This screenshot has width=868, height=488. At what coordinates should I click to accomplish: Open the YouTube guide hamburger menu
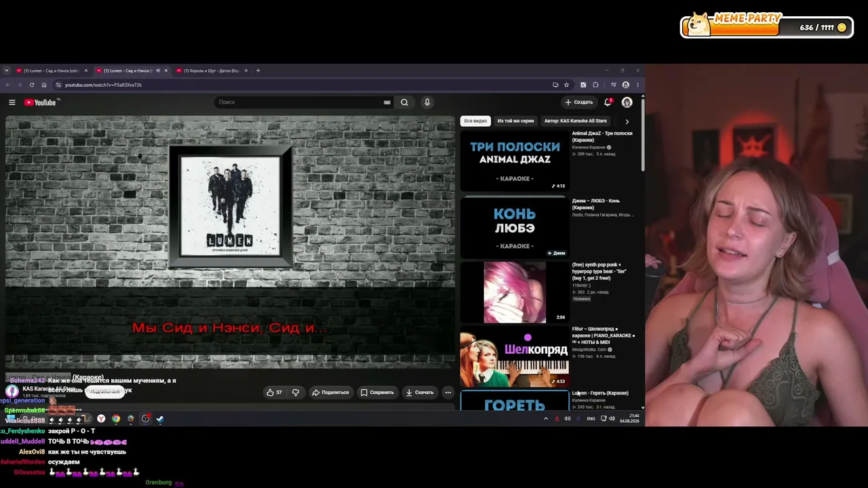[12, 102]
